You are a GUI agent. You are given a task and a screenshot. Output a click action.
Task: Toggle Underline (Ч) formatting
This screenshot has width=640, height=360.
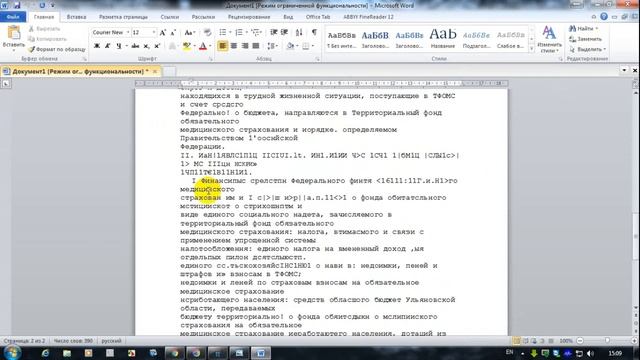pyautogui.click(x=118, y=46)
